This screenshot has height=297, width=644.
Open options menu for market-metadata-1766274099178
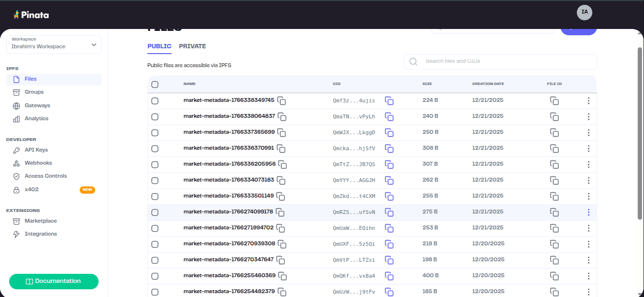[x=588, y=212]
